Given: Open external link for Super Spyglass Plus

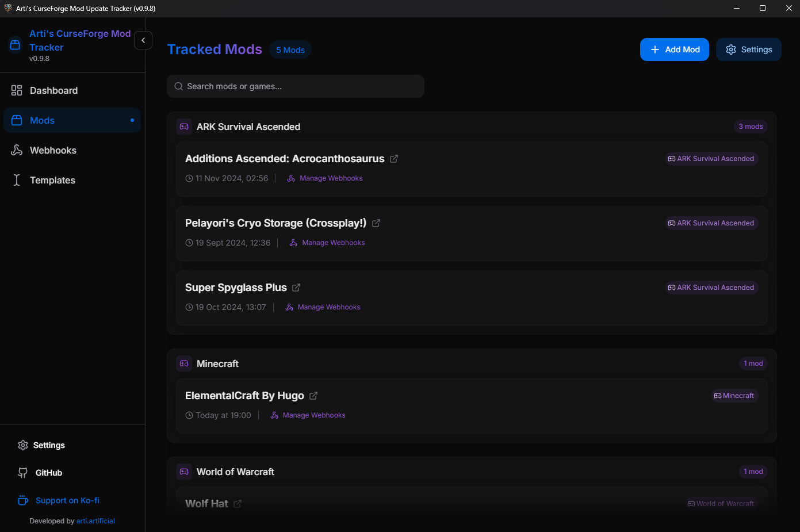Looking at the screenshot, I should [296, 288].
